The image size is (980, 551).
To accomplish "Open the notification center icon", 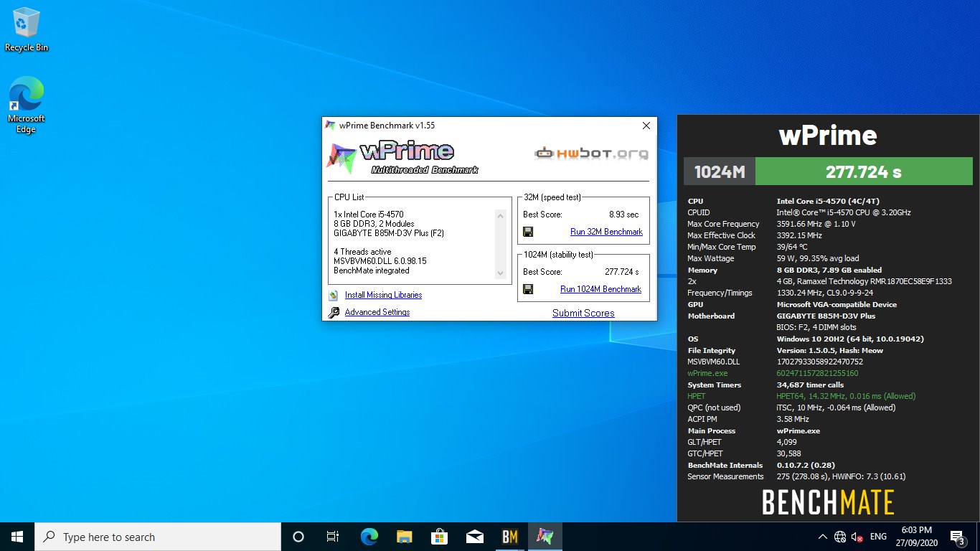I will (x=956, y=537).
